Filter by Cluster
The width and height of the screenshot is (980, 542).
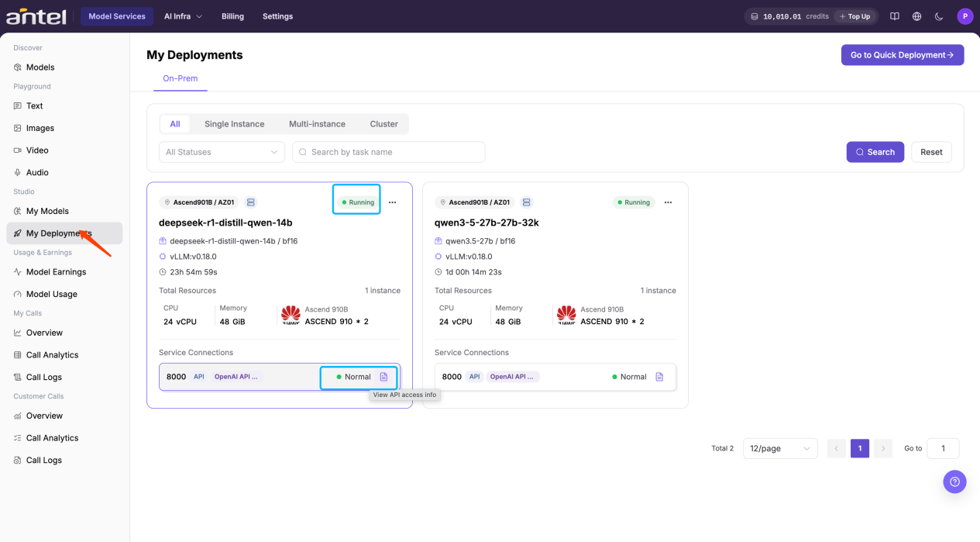coord(383,124)
